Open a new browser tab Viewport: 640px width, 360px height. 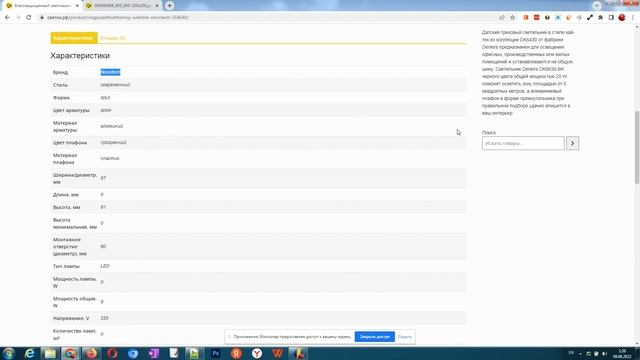169,6
